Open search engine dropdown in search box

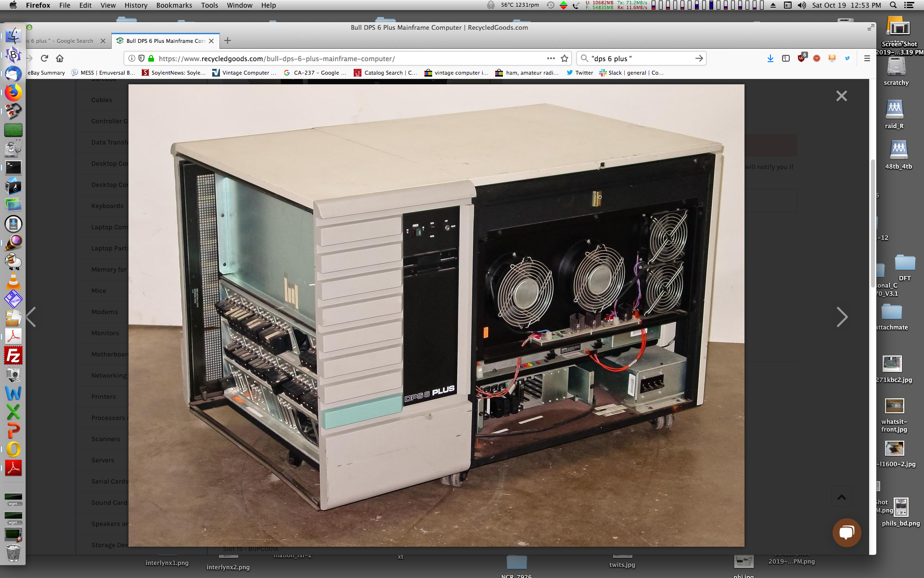click(585, 58)
